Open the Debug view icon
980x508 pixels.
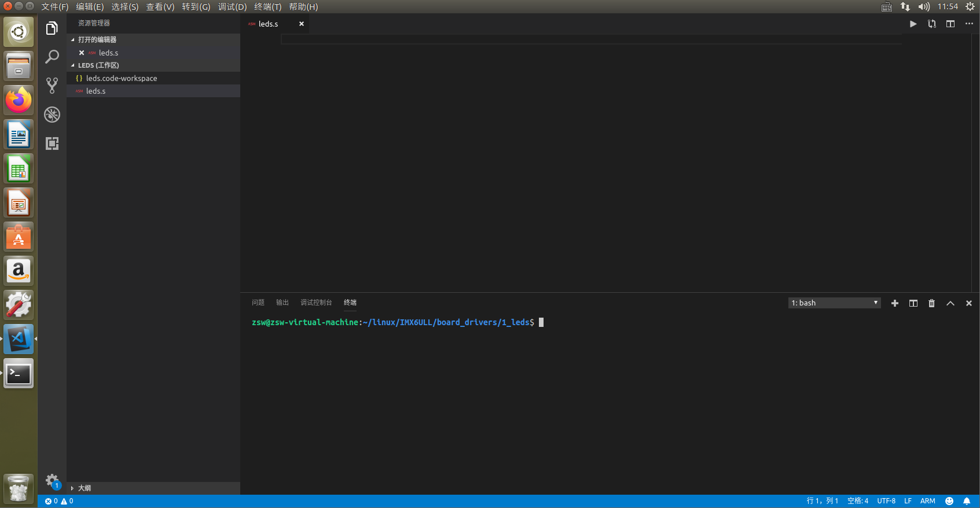click(52, 115)
